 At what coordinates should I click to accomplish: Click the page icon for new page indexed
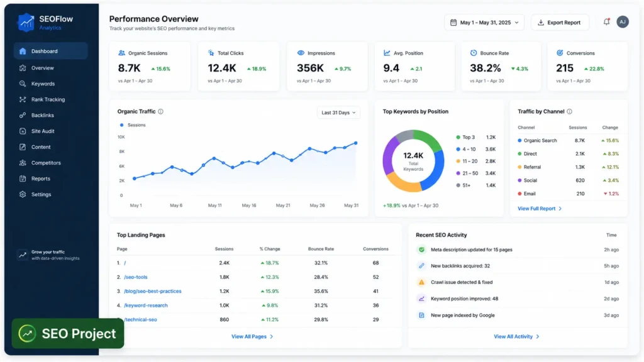[x=421, y=315]
